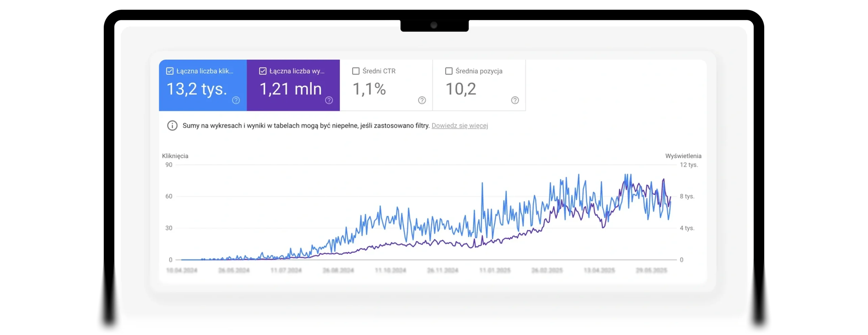Click the 90 tick on the left axis

point(169,165)
